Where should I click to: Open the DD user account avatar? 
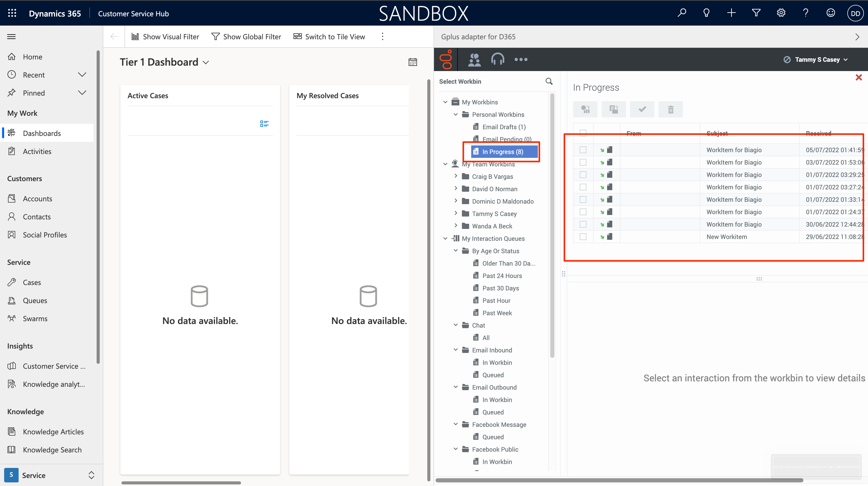(855, 13)
